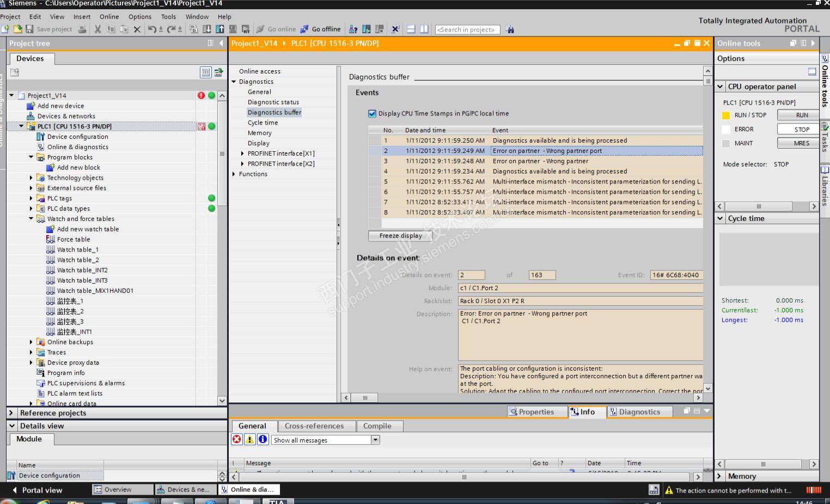The image size is (830, 504).
Task: Click the Save project floppy-disk icon
Action: click(29, 29)
